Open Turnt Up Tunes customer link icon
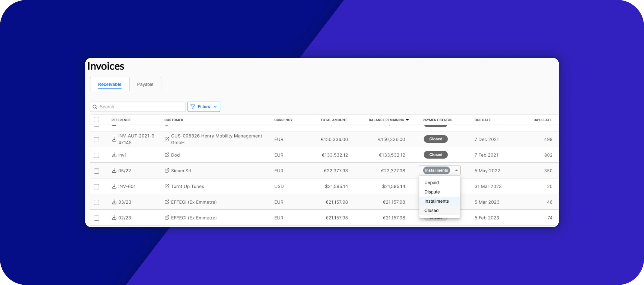The width and height of the screenshot is (644, 285). pyautogui.click(x=167, y=186)
